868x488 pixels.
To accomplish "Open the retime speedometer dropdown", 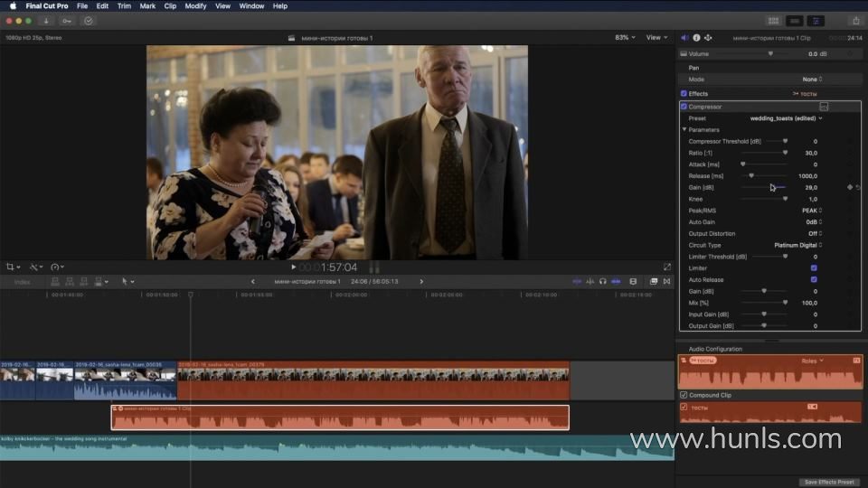I will point(58,267).
